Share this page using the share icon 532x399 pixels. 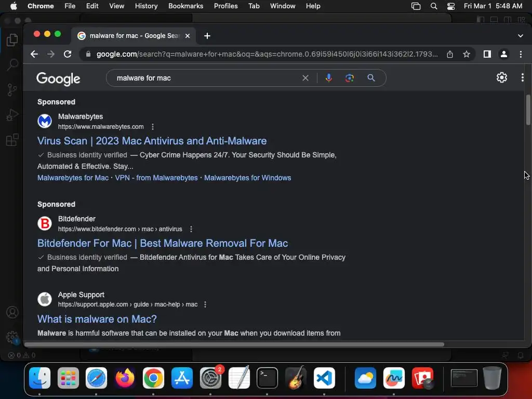(x=449, y=54)
